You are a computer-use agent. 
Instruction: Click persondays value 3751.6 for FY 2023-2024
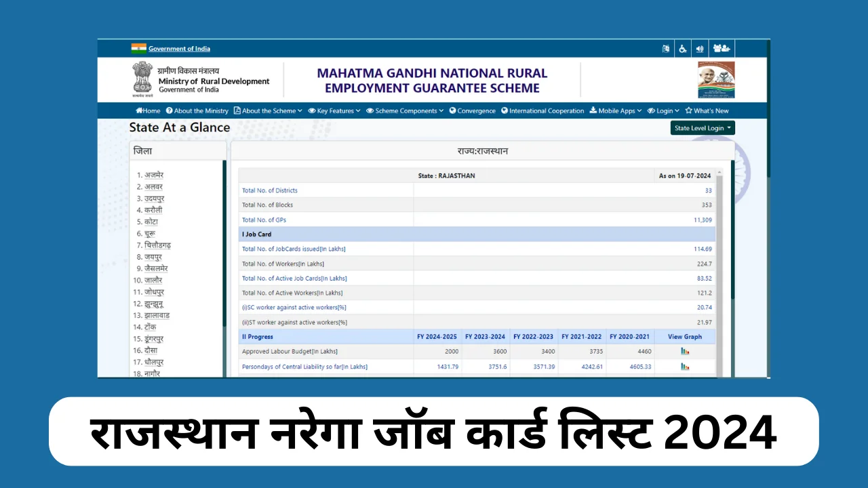click(x=496, y=367)
